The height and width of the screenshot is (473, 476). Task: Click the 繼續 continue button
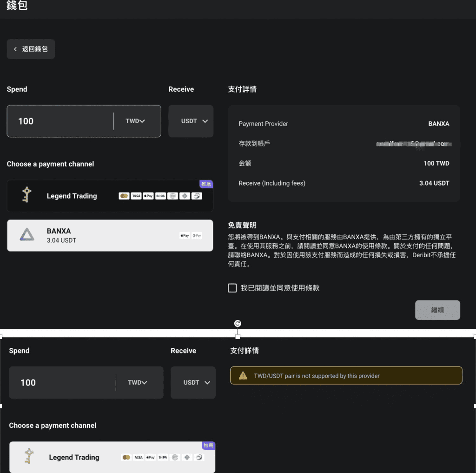[437, 310]
